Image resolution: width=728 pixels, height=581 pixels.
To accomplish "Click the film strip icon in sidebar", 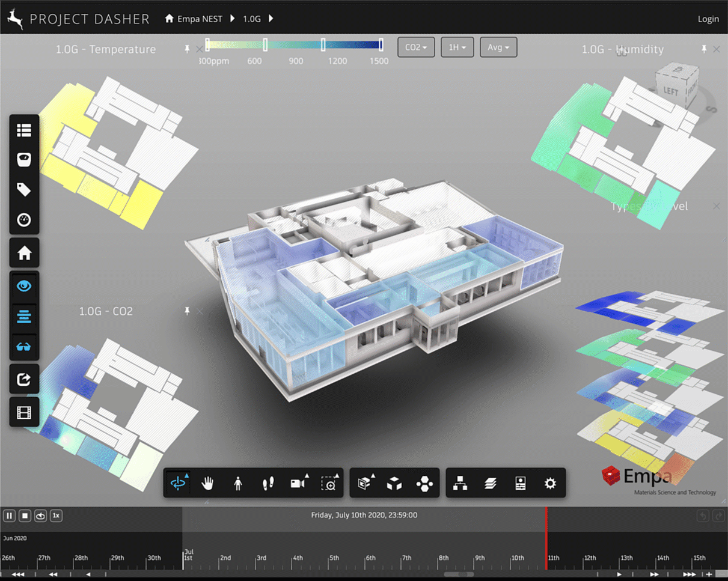I will tap(25, 412).
